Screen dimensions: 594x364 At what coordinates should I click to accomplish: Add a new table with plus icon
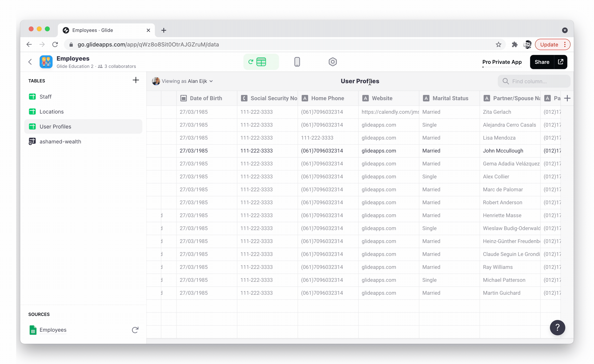(136, 80)
